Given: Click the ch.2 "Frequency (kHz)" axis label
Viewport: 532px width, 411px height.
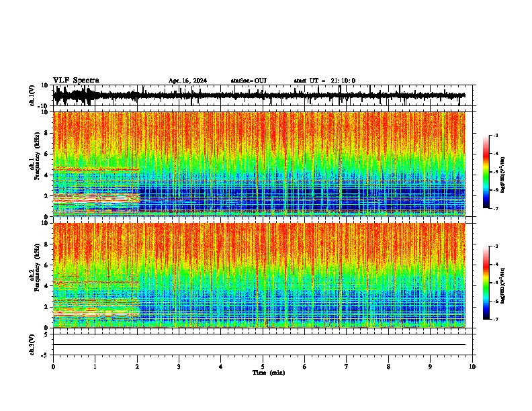Looking at the screenshot, I should (x=37, y=267).
